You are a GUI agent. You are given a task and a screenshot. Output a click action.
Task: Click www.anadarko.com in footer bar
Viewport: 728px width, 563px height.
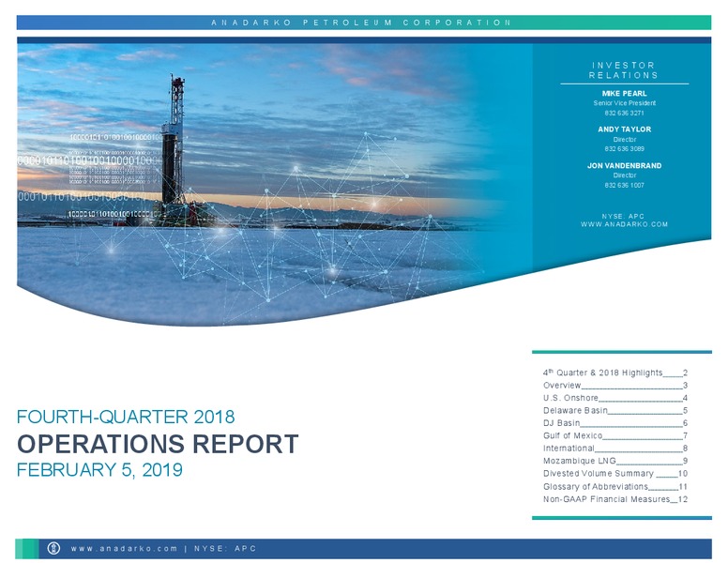click(124, 548)
